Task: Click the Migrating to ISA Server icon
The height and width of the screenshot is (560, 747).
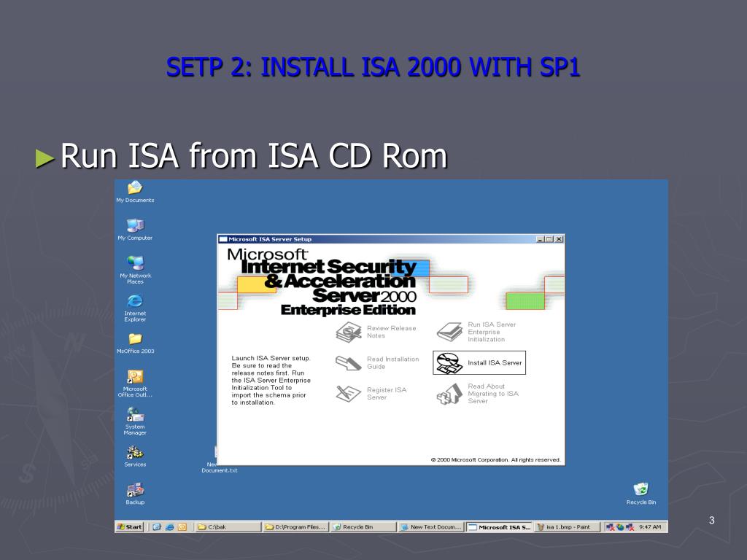Action: point(449,394)
